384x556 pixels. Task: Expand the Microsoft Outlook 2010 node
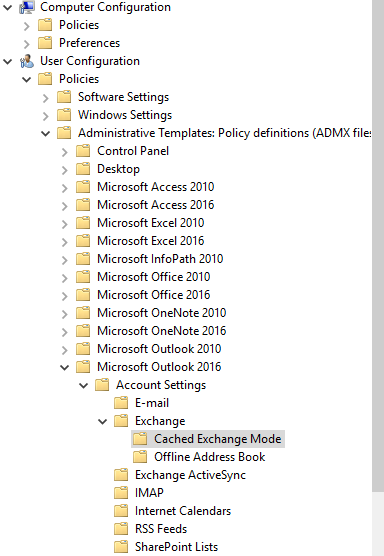click(x=65, y=350)
